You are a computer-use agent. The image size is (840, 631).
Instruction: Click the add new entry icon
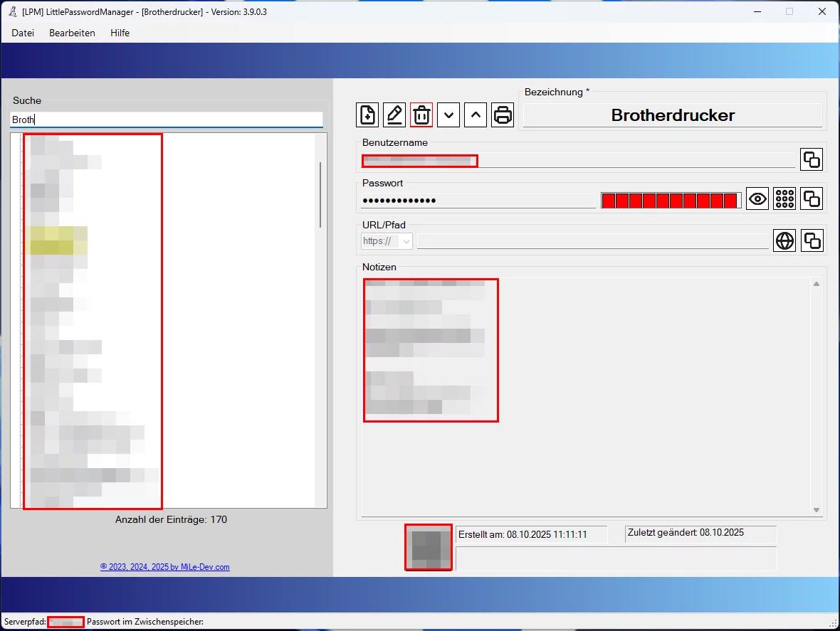click(367, 115)
